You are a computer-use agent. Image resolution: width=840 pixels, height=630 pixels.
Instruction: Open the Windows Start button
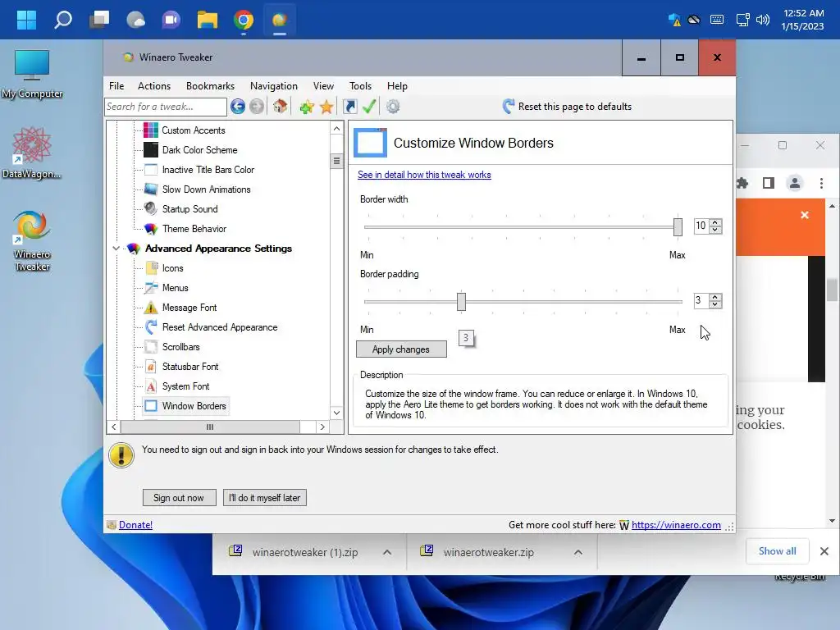(x=26, y=21)
